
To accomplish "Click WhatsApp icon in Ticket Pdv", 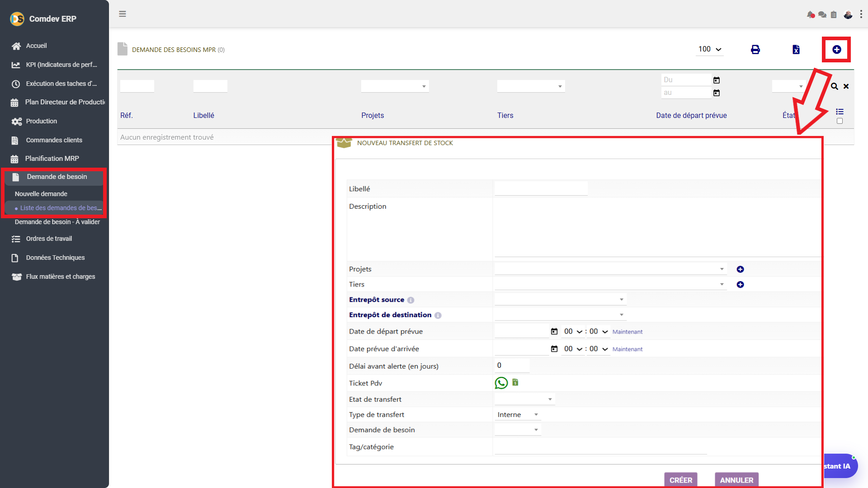I will (501, 383).
